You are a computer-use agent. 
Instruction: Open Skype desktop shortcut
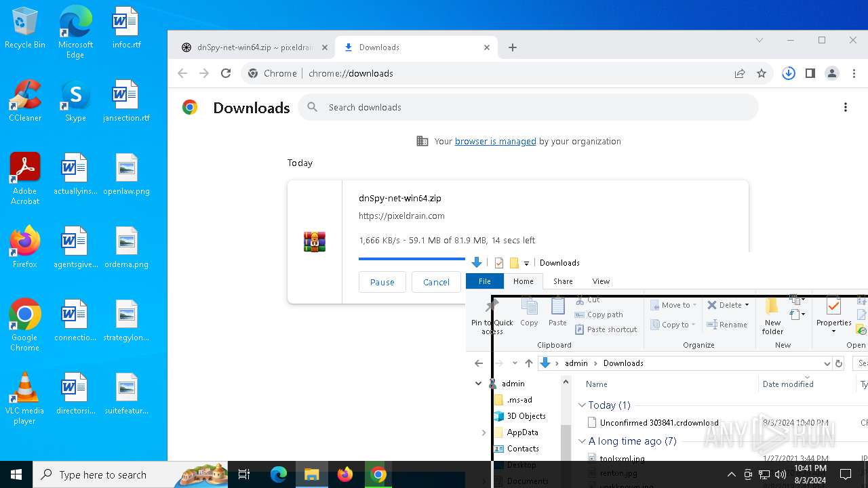75,102
